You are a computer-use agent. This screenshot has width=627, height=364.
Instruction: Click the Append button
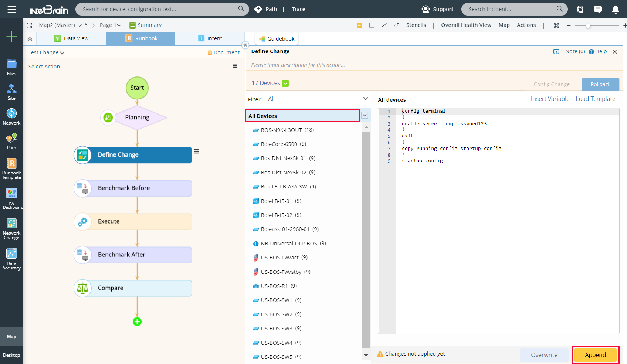[x=595, y=355]
